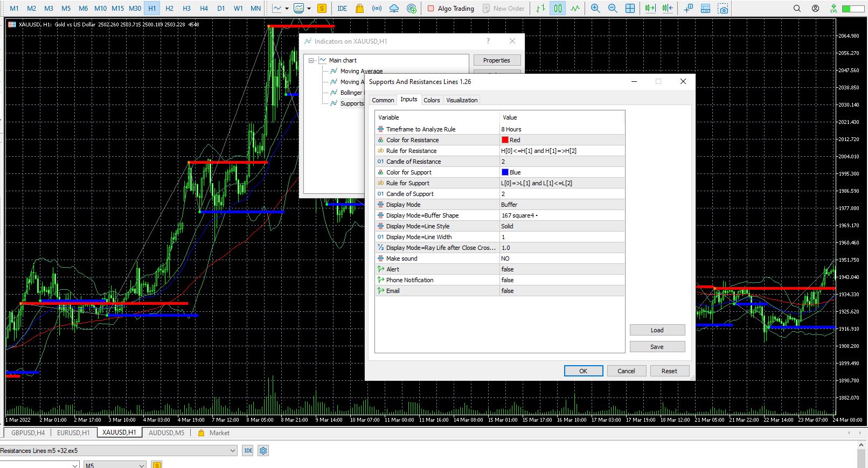Image resolution: width=868 pixels, height=468 pixels.
Task: Select D1 timeframe
Action: pos(221,8)
